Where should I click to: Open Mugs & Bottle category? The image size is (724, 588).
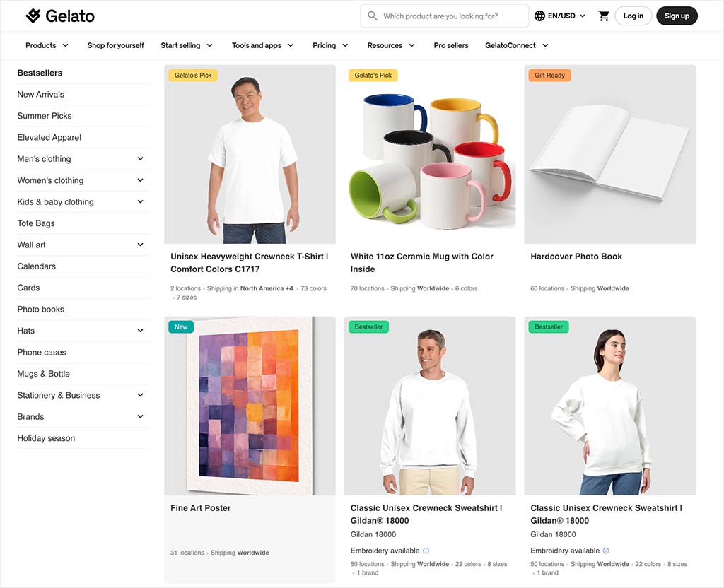tap(43, 374)
